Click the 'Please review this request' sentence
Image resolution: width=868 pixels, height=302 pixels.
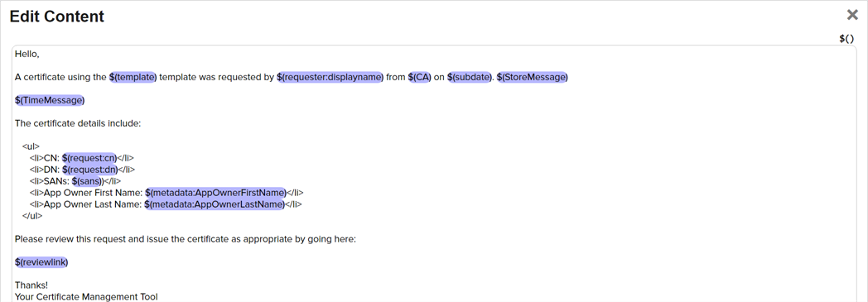(185, 239)
